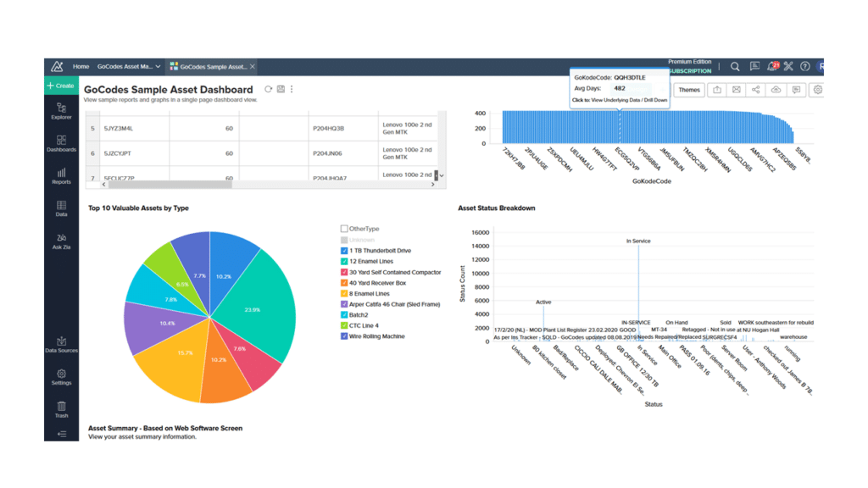Viewport: 868px width, 488px height.
Task: Collapse the left sidebar with the arrow
Action: [61, 434]
